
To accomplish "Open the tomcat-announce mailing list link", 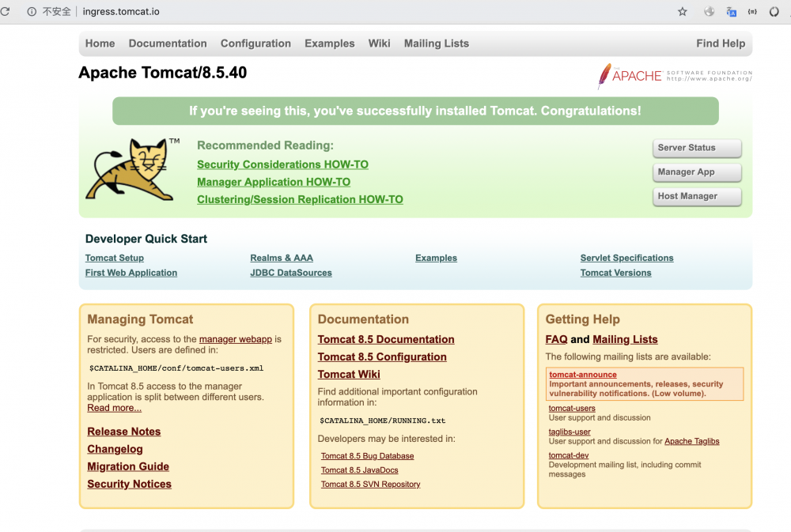I will point(583,375).
